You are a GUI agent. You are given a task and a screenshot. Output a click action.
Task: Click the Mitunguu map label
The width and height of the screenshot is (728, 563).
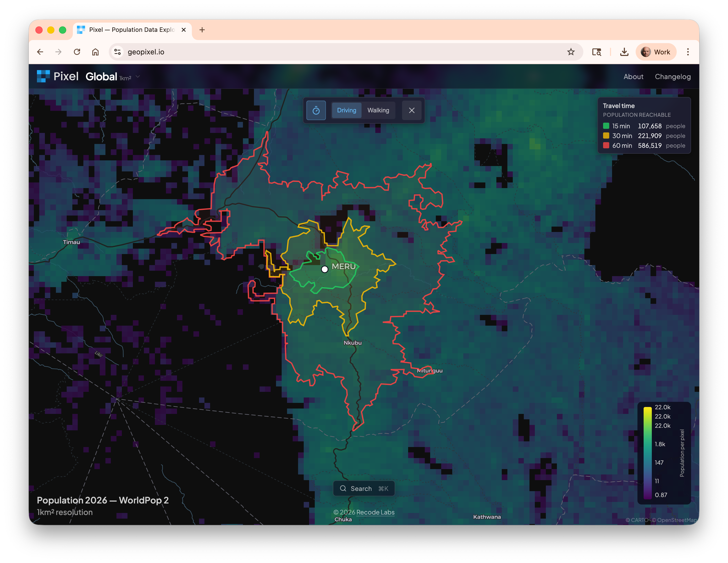coord(429,371)
